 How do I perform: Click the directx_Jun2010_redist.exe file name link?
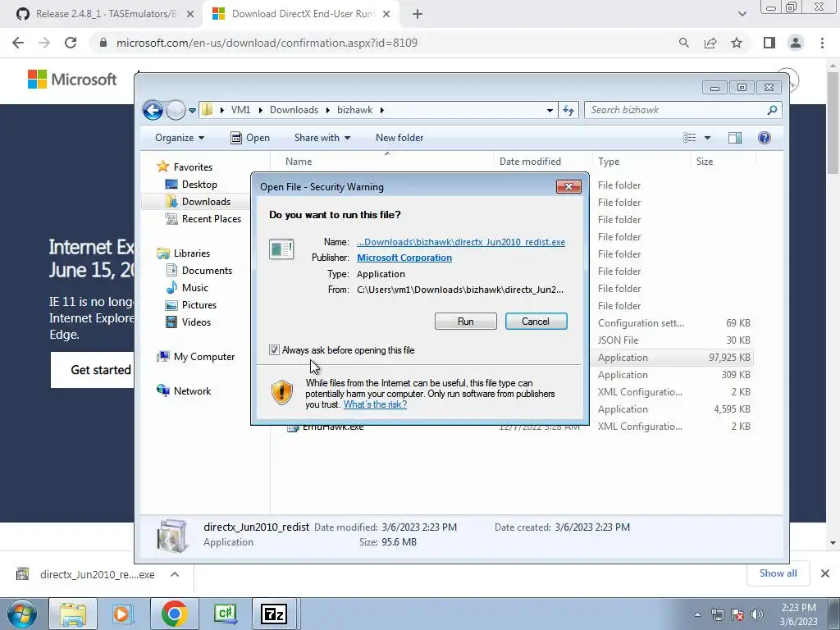pyautogui.click(x=461, y=242)
